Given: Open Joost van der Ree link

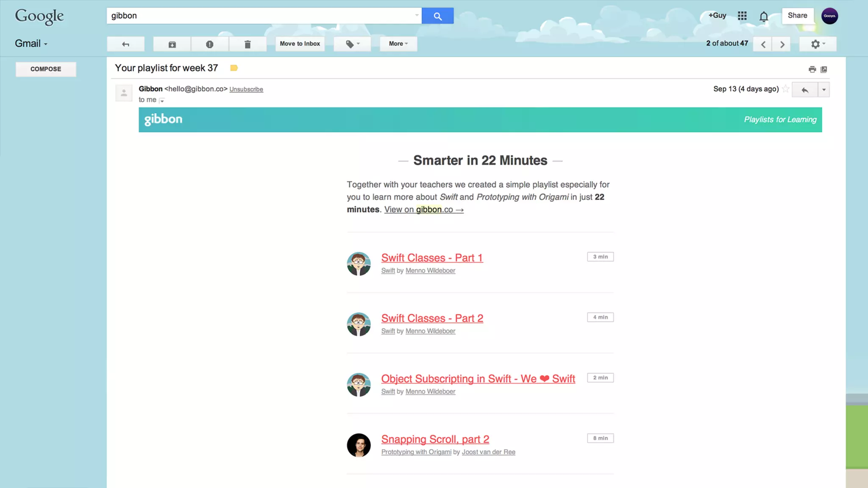Looking at the screenshot, I should click(x=488, y=452).
